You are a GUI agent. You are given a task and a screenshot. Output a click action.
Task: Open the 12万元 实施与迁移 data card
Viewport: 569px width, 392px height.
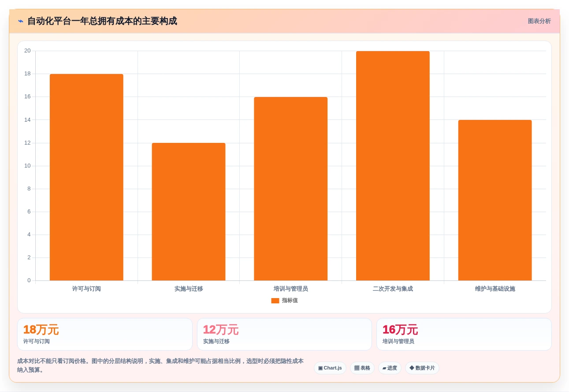pos(284,334)
